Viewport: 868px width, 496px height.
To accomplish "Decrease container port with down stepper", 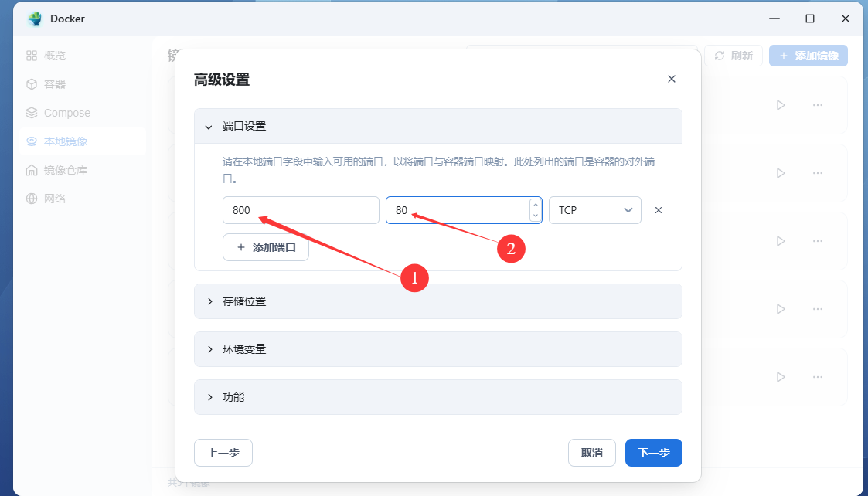I will point(536,216).
